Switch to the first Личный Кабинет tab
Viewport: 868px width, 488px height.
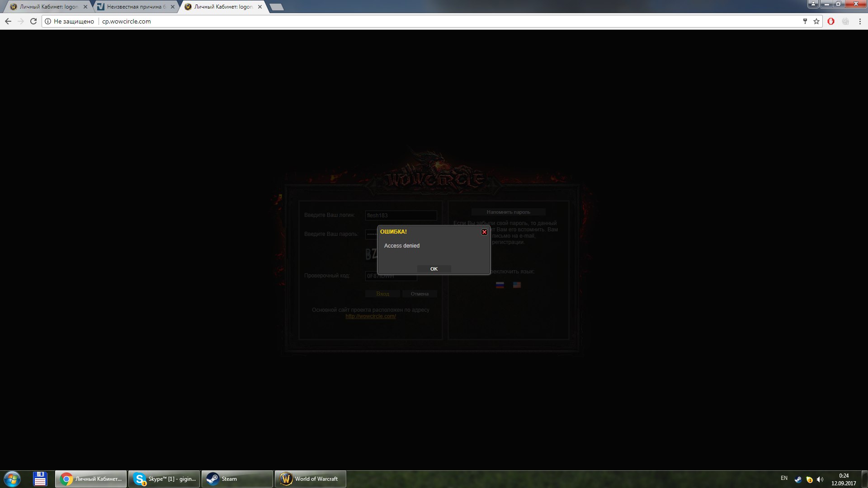pos(47,7)
